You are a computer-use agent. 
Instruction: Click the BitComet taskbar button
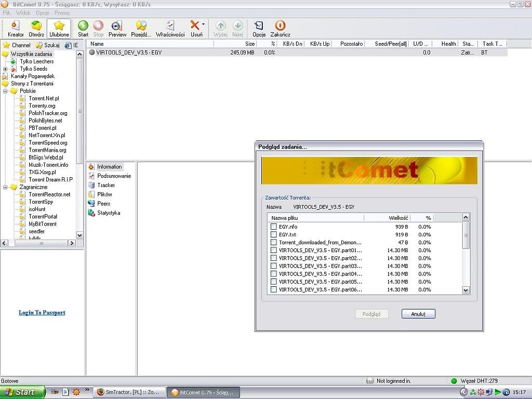204,392
